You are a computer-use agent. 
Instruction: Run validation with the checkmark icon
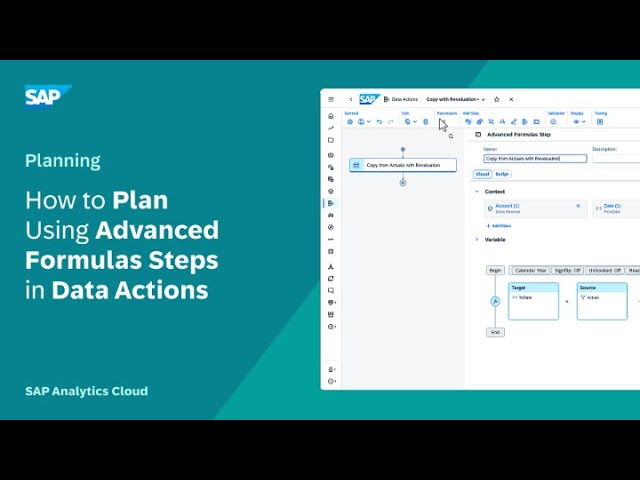[x=553, y=122]
